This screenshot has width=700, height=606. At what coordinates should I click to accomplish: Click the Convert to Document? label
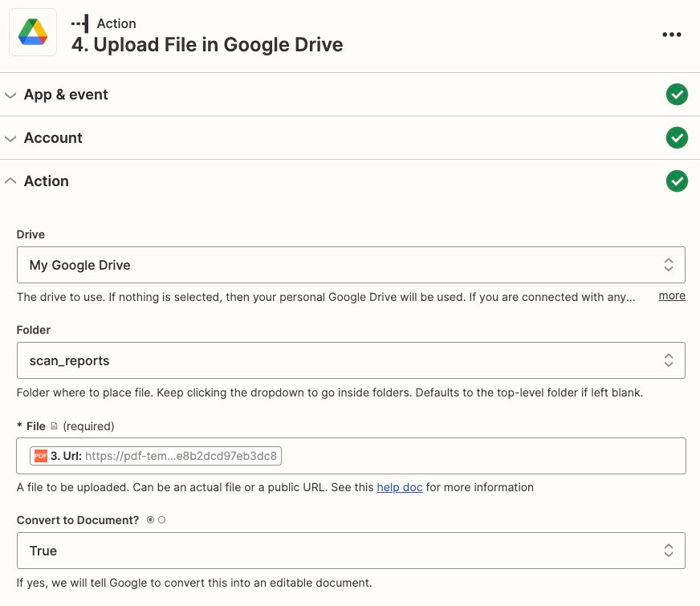click(78, 520)
